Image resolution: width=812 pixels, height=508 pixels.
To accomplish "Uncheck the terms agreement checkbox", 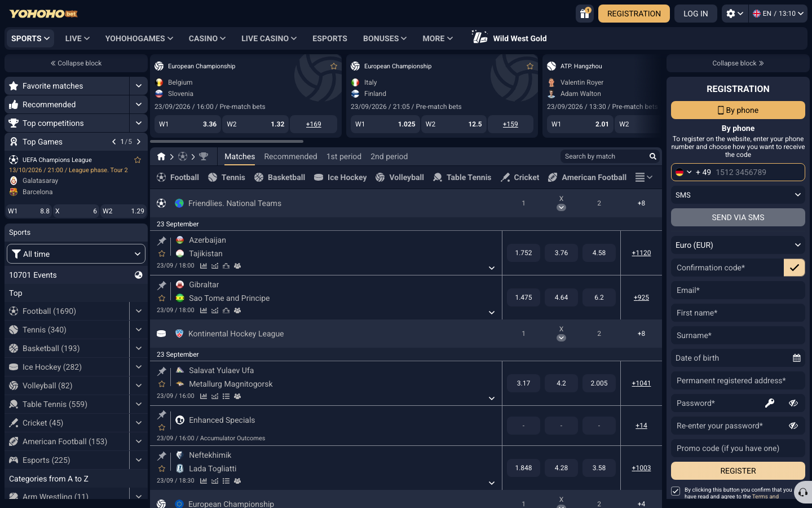I will pos(676,491).
